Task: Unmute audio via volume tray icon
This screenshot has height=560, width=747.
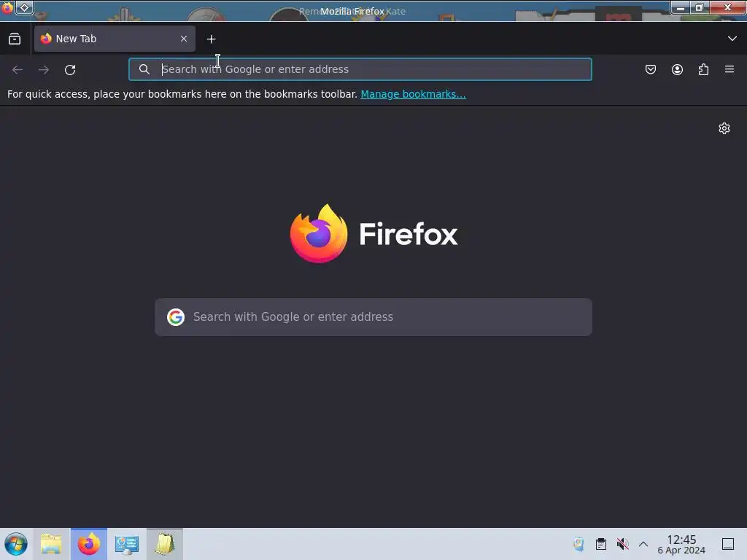Action: click(x=622, y=544)
